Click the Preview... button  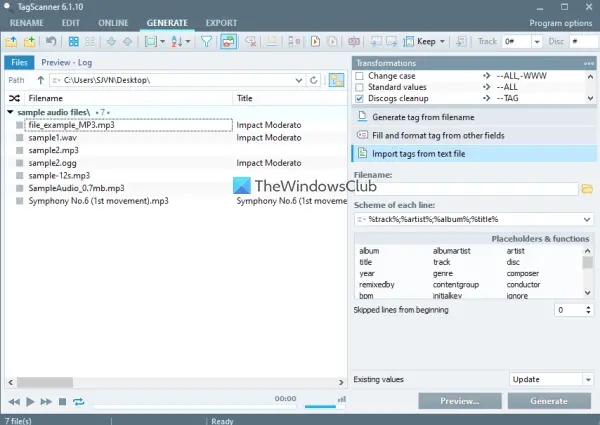point(460,401)
